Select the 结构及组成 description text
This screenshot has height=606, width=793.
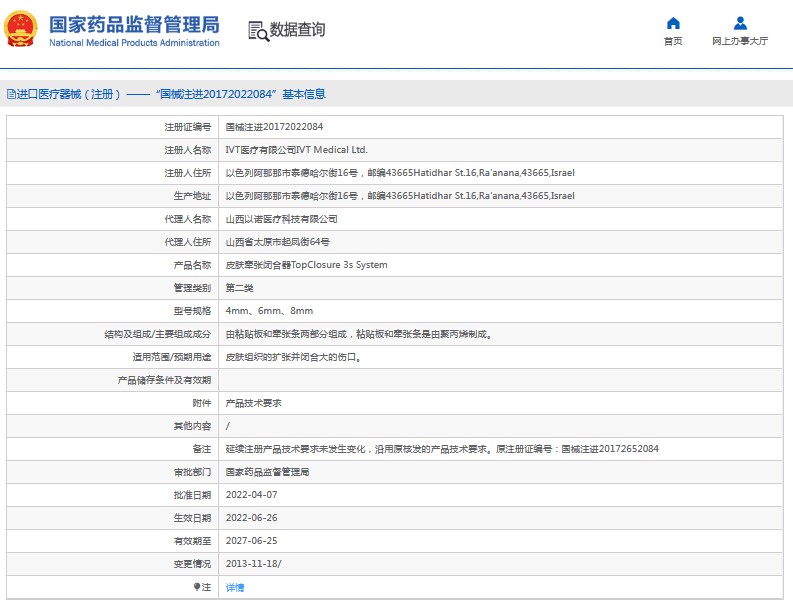(359, 334)
